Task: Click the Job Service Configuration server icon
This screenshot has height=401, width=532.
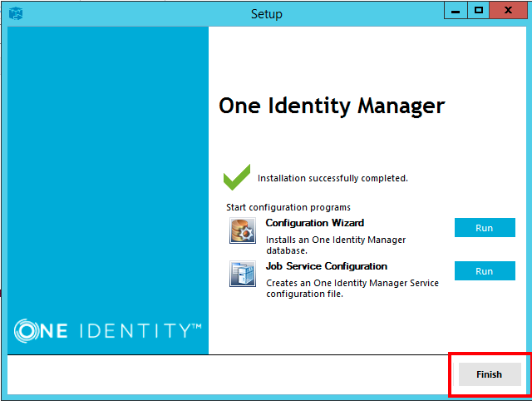Action: (242, 274)
